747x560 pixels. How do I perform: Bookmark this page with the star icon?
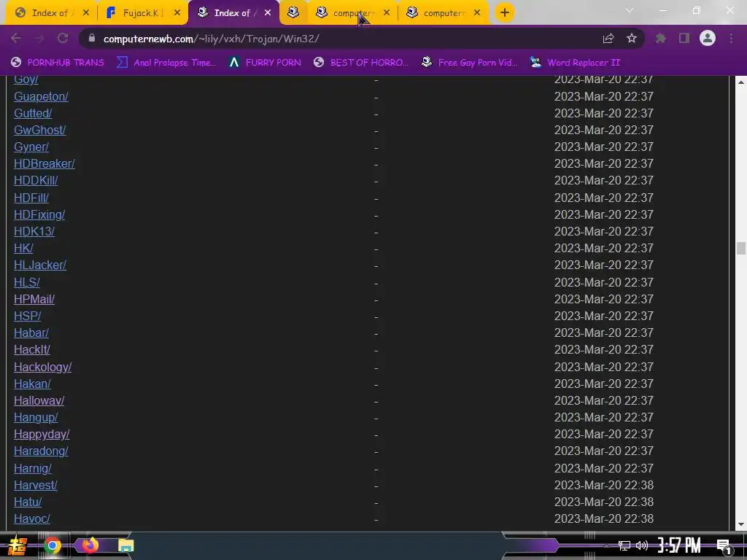point(631,38)
